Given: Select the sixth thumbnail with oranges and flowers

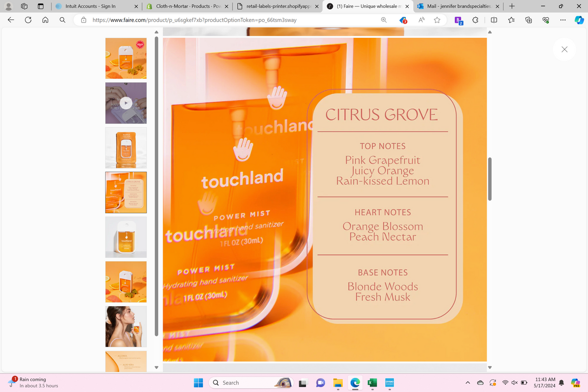Looking at the screenshot, I should tap(126, 282).
